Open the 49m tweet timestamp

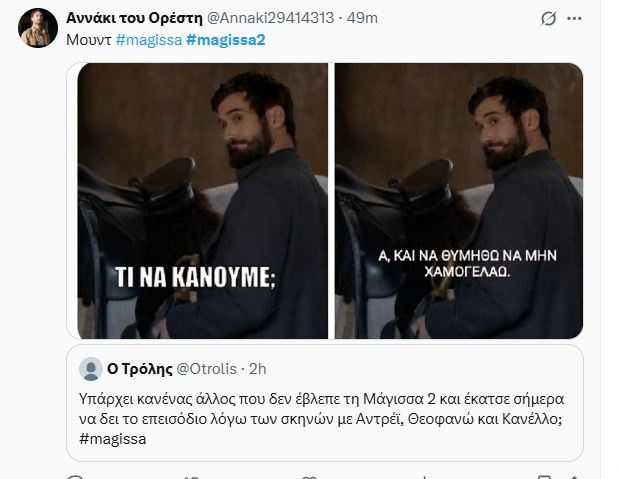click(x=362, y=18)
